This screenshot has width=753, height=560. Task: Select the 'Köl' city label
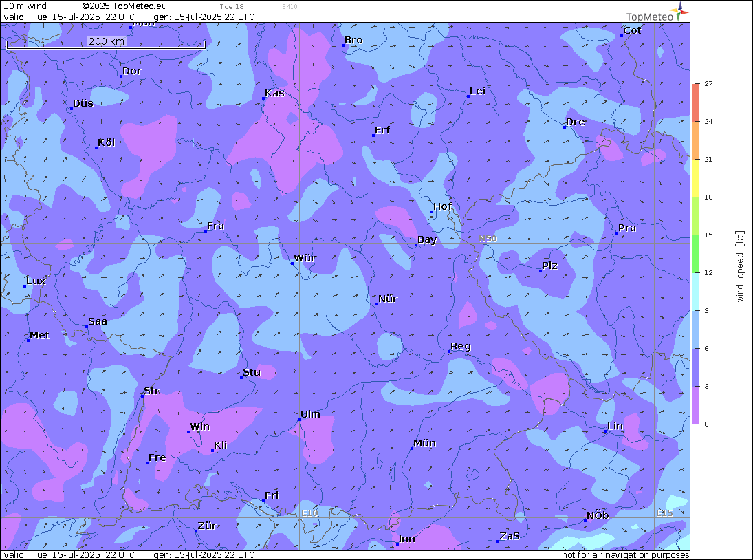tap(106, 142)
